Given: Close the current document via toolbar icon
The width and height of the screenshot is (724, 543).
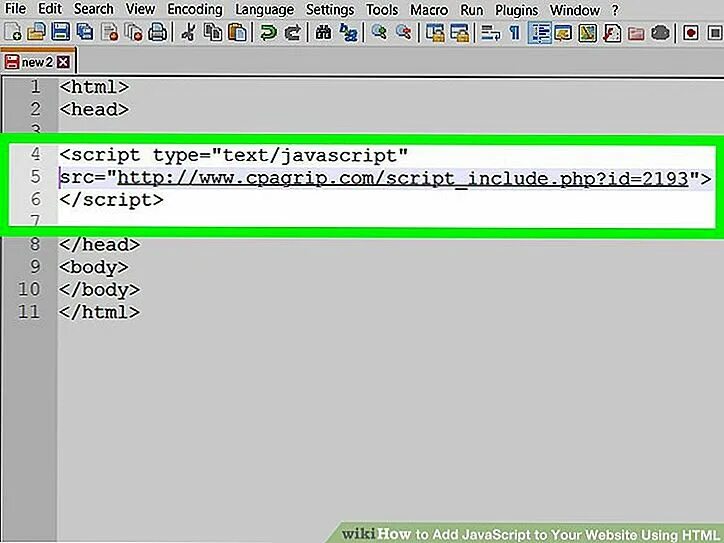Looking at the screenshot, I should coord(110,33).
